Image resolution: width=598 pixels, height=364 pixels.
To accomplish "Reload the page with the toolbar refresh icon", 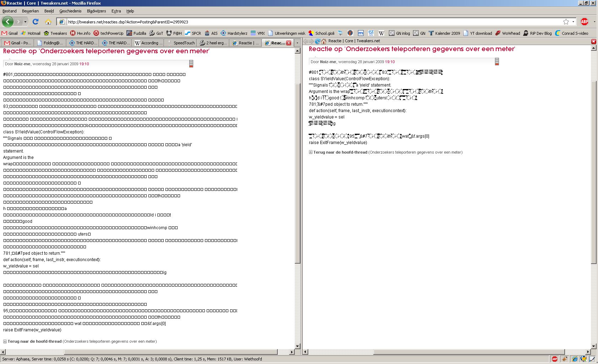I will coord(36,22).
